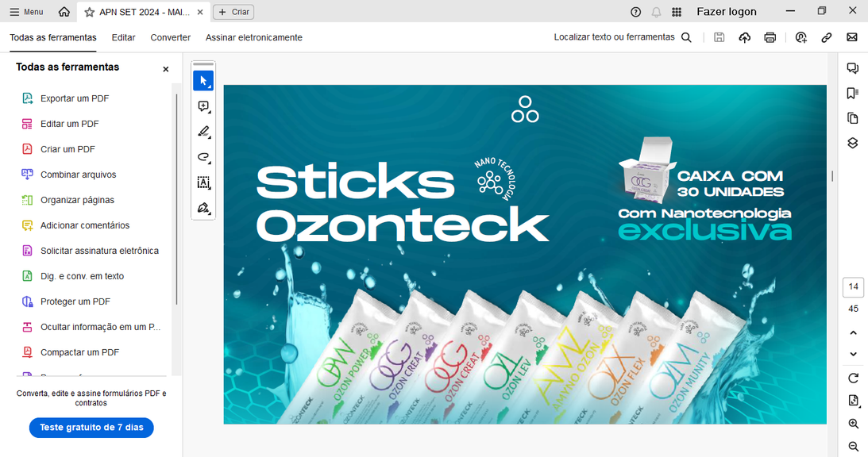The width and height of the screenshot is (868, 457).
Task: Open the apps grid icon
Action: (x=677, y=12)
